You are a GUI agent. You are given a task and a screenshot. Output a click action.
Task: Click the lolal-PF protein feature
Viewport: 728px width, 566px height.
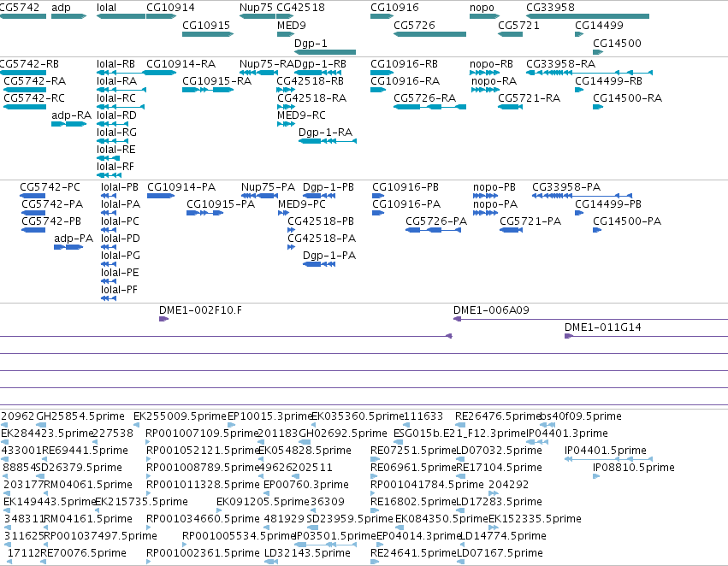point(109,298)
